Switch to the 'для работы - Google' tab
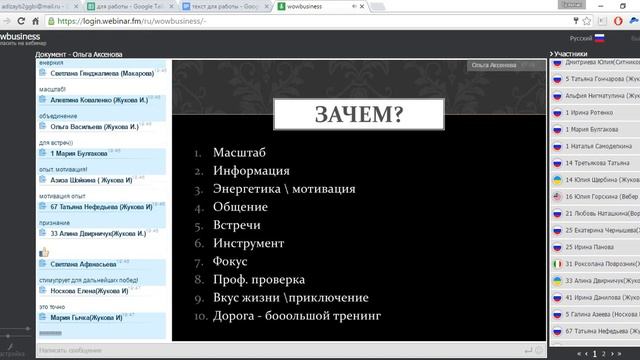This screenshot has height=360, width=640. (130, 7)
